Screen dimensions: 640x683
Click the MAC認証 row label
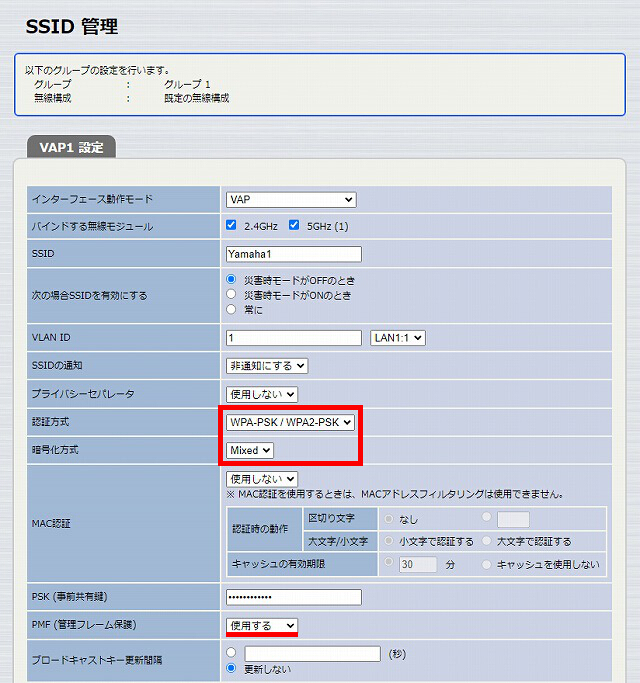[51, 524]
